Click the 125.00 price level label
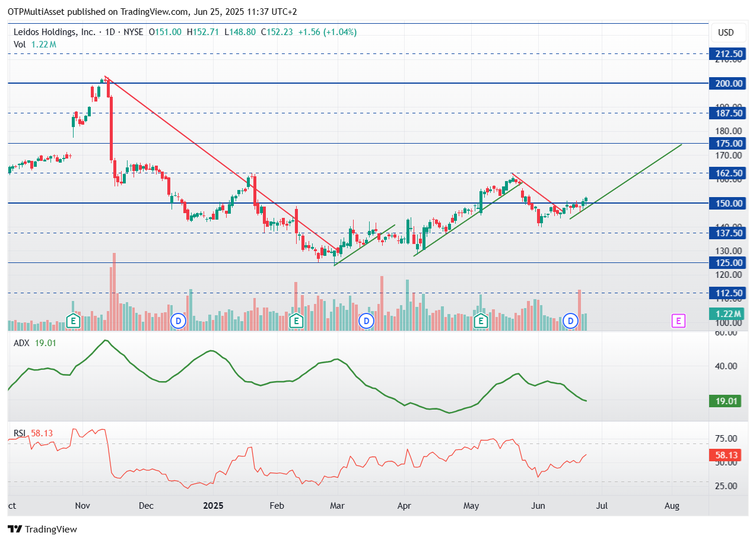 [x=727, y=262]
